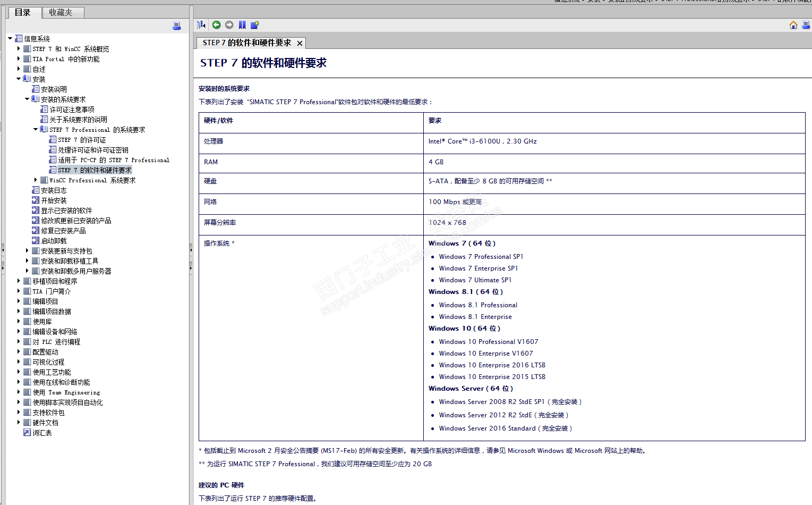
Task: Open the STEP 7 的许可证 topic
Action: pos(82,140)
